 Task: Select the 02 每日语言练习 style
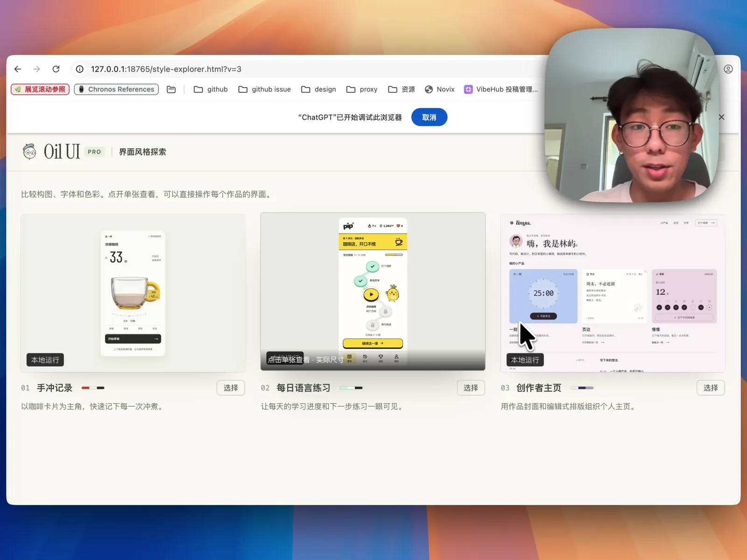(x=471, y=388)
